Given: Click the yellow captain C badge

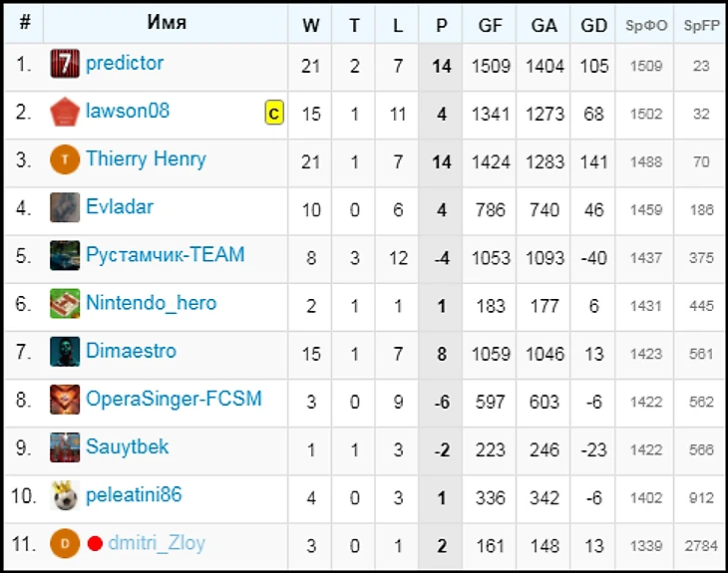Looking at the screenshot, I should [274, 114].
